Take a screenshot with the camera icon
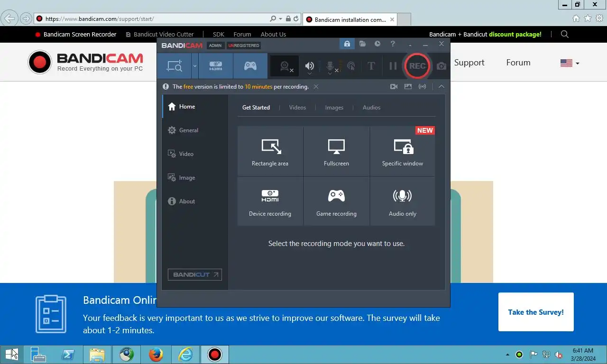This screenshot has width=607, height=364. (441, 66)
